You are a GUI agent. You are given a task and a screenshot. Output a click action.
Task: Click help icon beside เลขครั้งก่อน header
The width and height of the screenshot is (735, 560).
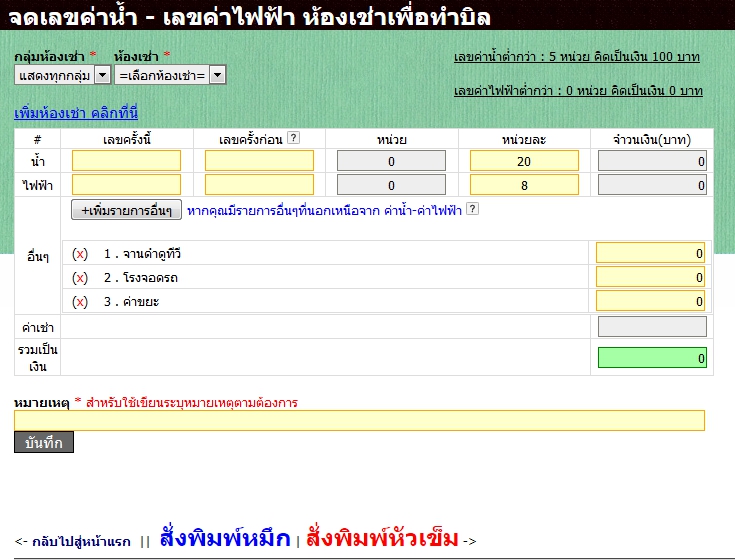click(x=293, y=138)
